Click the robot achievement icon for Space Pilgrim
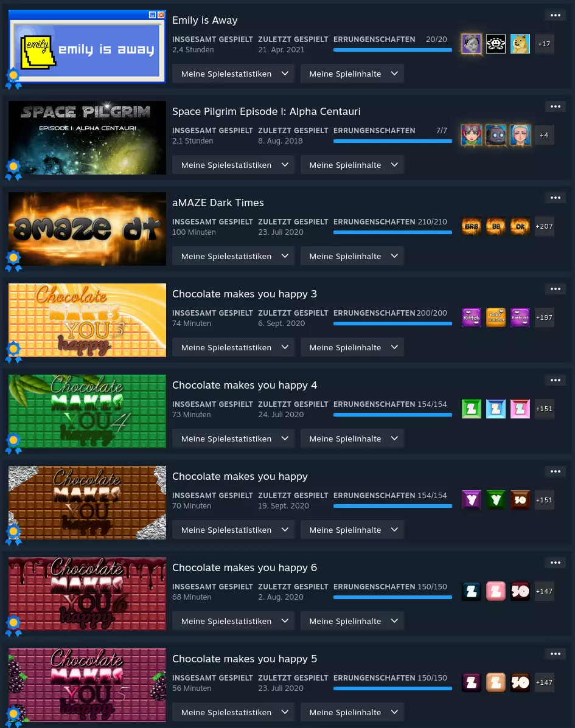575x728 pixels. (495, 135)
